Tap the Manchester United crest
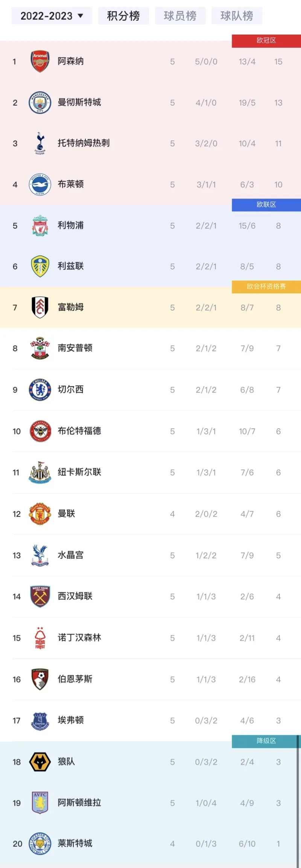The width and height of the screenshot is (301, 868). point(40,514)
